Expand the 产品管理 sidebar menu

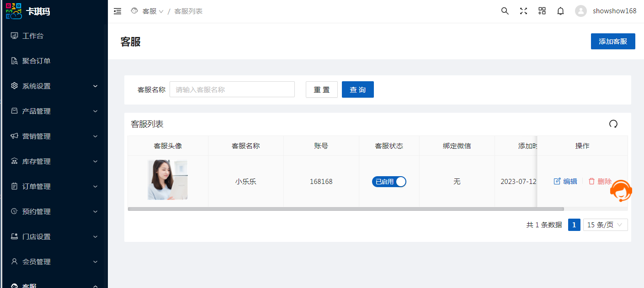(54, 111)
